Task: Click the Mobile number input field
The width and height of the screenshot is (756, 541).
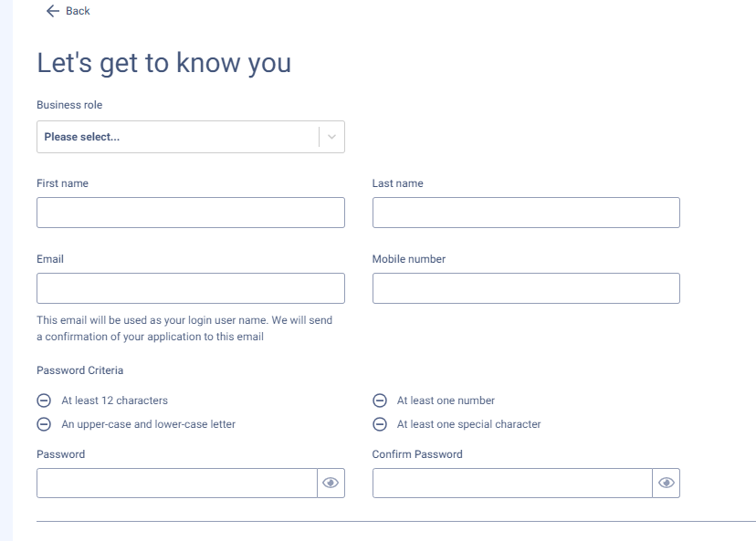Action: [525, 287]
